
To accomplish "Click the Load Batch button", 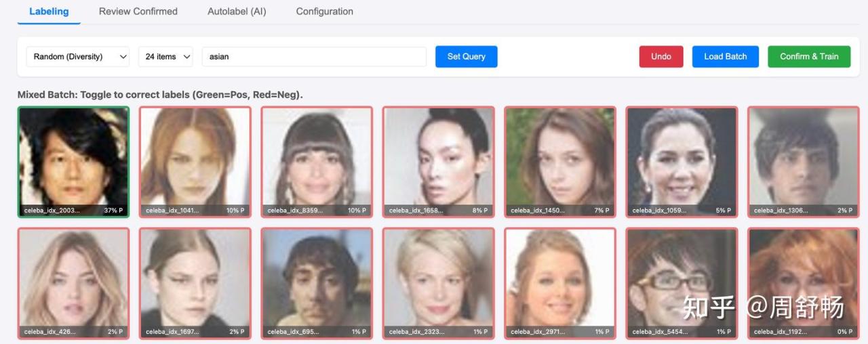I will 725,57.
